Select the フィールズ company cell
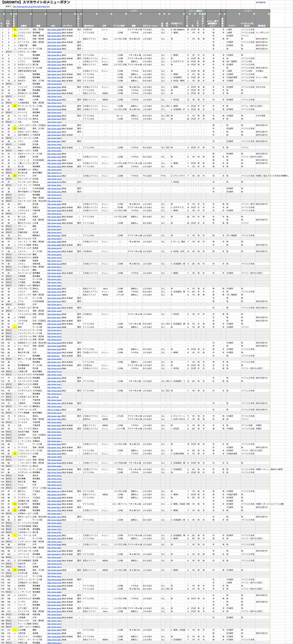 tap(24, 115)
